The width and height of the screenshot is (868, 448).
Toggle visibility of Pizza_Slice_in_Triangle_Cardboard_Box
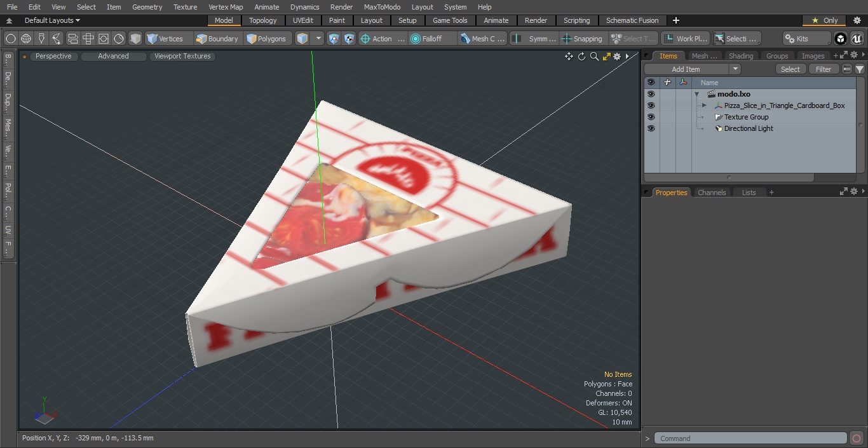[x=651, y=105]
